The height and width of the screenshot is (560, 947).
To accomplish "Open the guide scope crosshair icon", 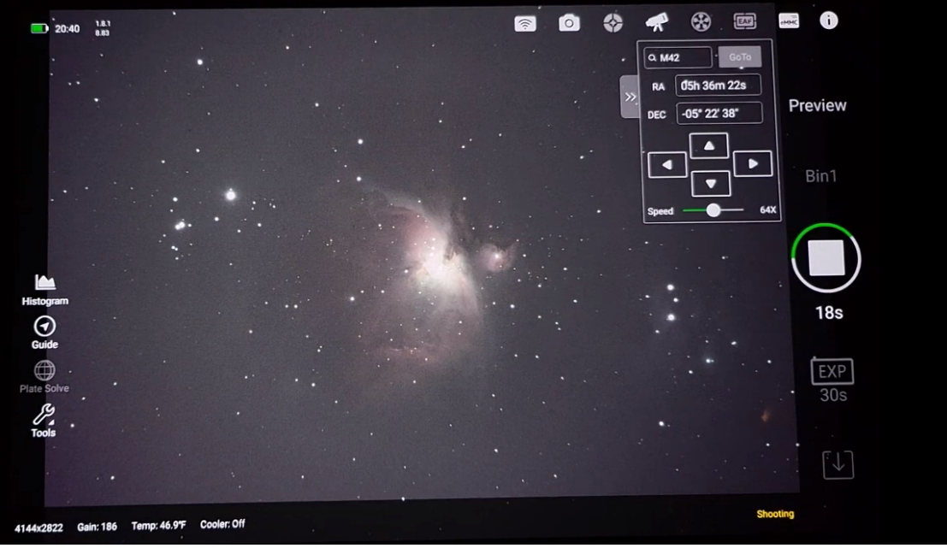I will [x=613, y=23].
